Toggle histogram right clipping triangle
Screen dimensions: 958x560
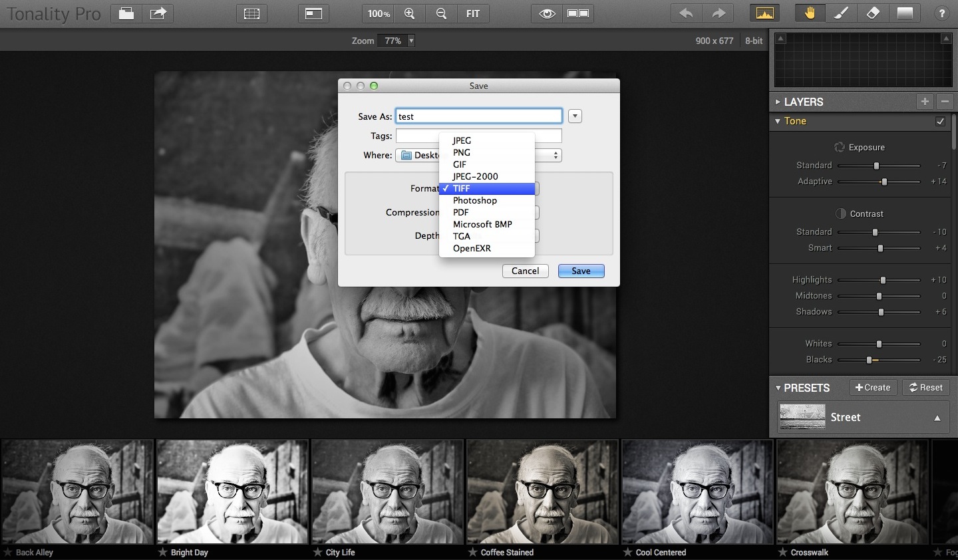point(945,39)
